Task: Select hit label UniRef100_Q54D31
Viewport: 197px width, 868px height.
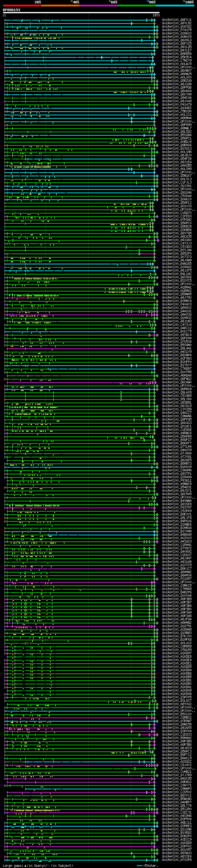Action: tap(177, 487)
